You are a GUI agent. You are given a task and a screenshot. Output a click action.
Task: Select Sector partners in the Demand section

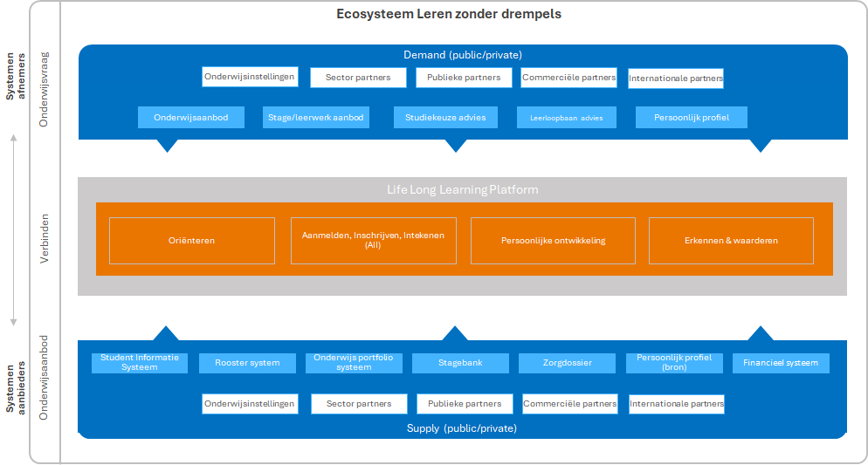(x=358, y=78)
